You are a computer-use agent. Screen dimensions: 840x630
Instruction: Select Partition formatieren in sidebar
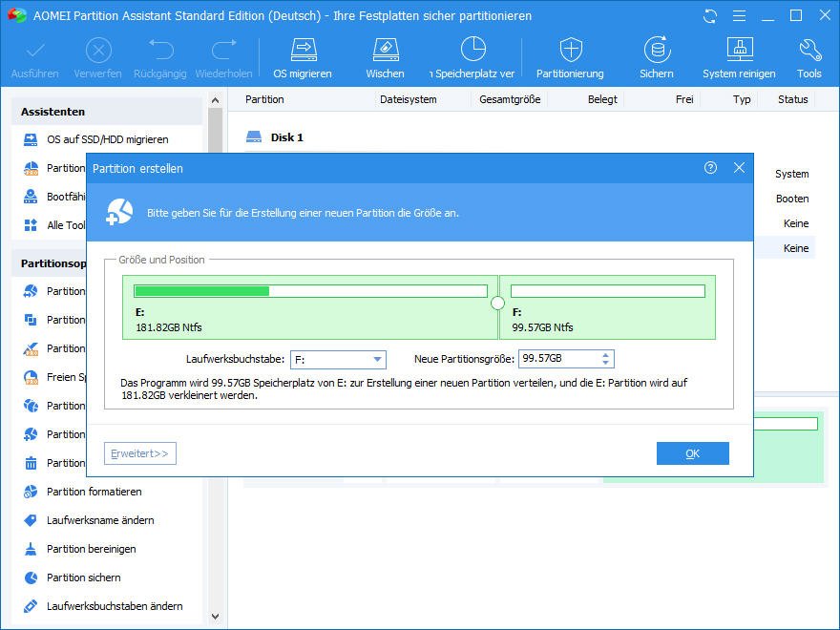[94, 492]
